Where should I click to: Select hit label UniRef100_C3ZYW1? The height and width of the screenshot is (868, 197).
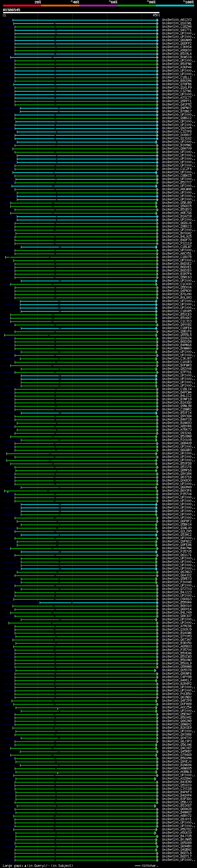tap(177, 91)
